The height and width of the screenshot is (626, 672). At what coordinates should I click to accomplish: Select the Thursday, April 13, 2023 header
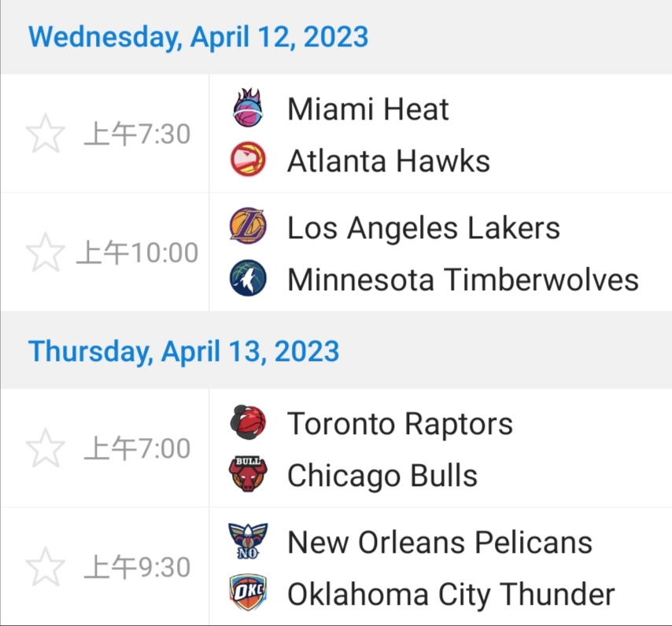click(x=184, y=351)
